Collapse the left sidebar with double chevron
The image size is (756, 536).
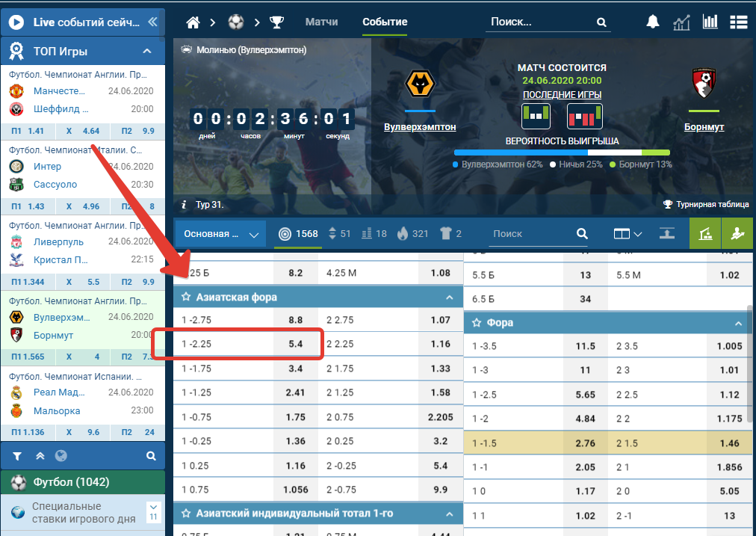(x=153, y=22)
